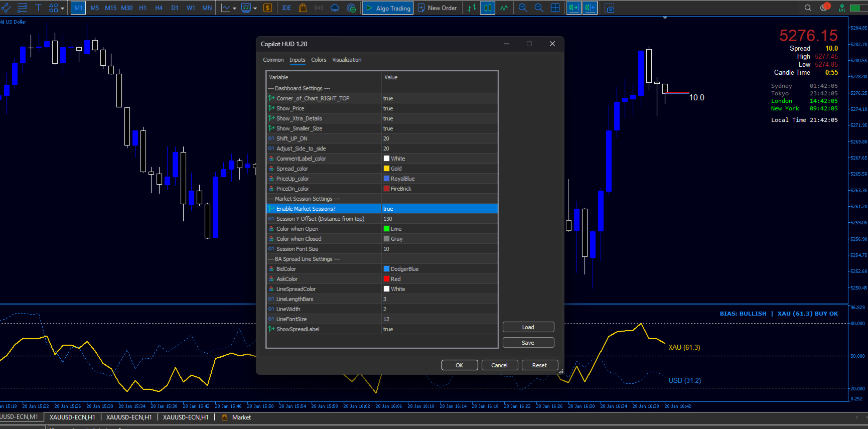Open the Market shopping bag icon
The width and height of the screenshot is (868, 429).
pos(303,8)
